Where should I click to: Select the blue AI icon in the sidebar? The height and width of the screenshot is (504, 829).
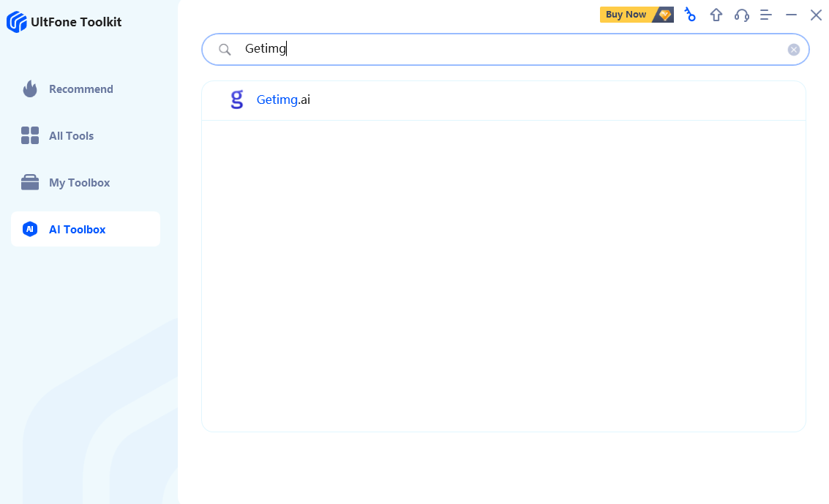tap(29, 229)
